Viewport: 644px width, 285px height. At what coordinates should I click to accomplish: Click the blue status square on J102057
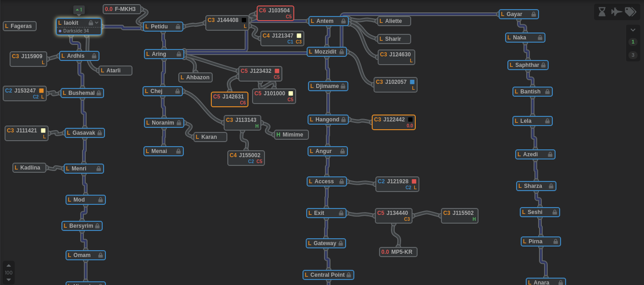[x=412, y=82]
